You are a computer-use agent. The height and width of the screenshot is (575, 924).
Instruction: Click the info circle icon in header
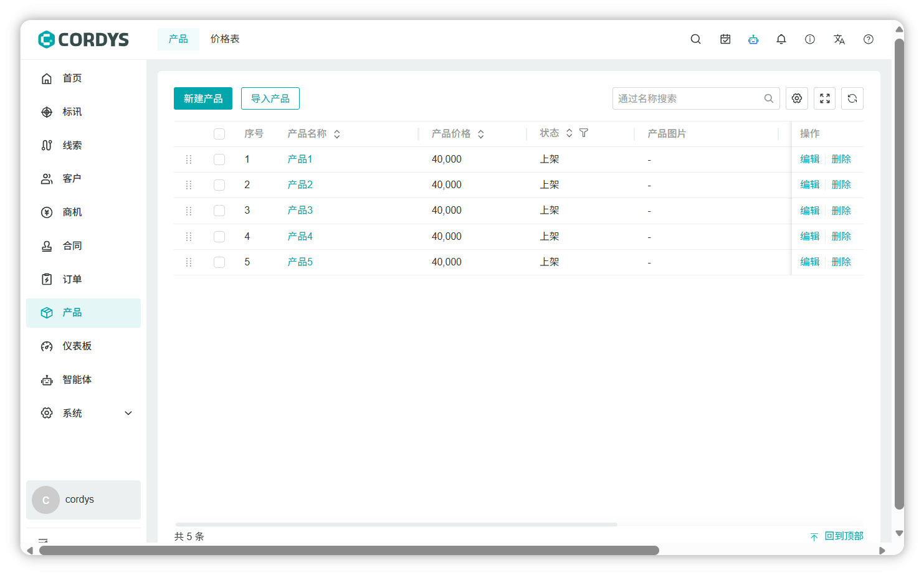click(x=810, y=39)
